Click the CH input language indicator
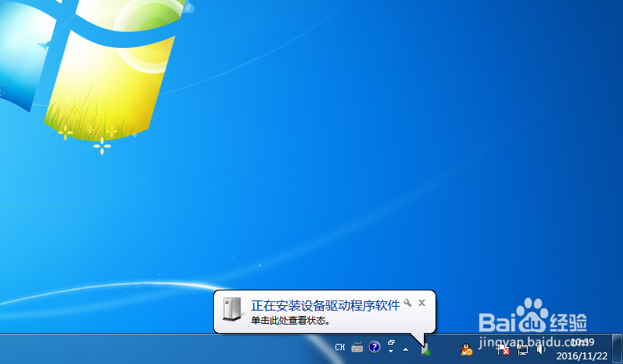The image size is (623, 364). click(340, 347)
